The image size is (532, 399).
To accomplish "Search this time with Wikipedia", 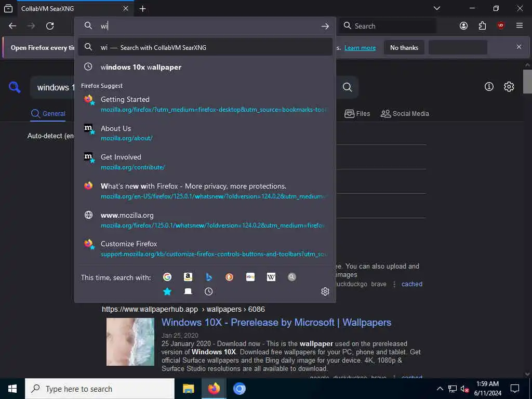I will [x=271, y=277].
